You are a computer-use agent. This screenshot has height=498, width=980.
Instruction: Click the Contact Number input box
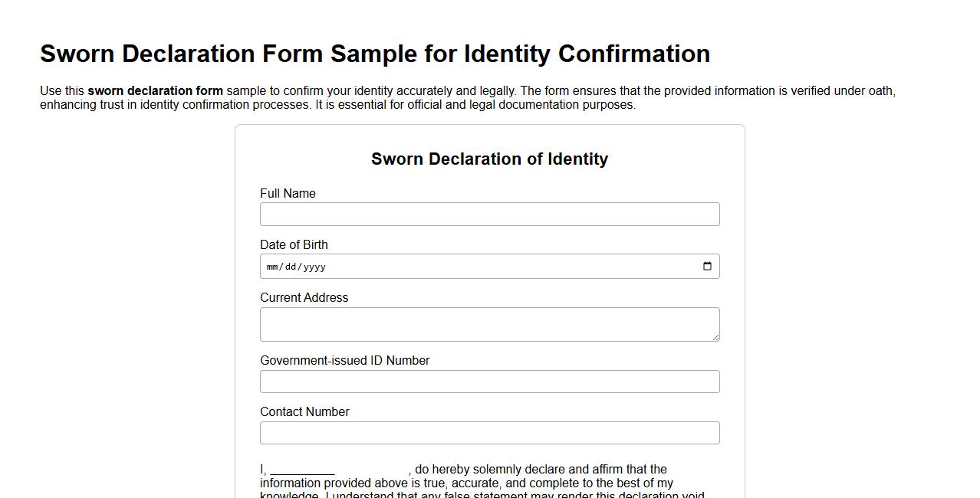pyautogui.click(x=489, y=432)
